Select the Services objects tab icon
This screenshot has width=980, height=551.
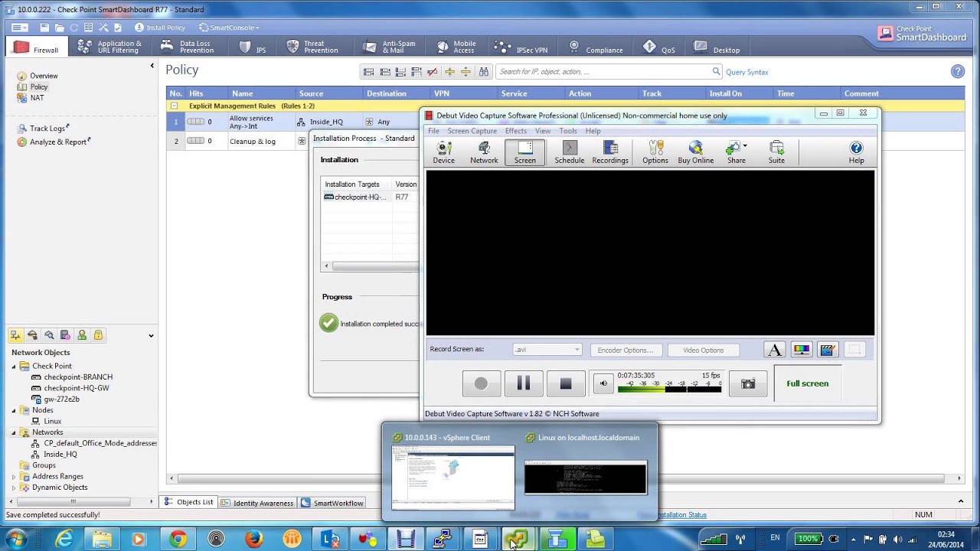(32, 335)
